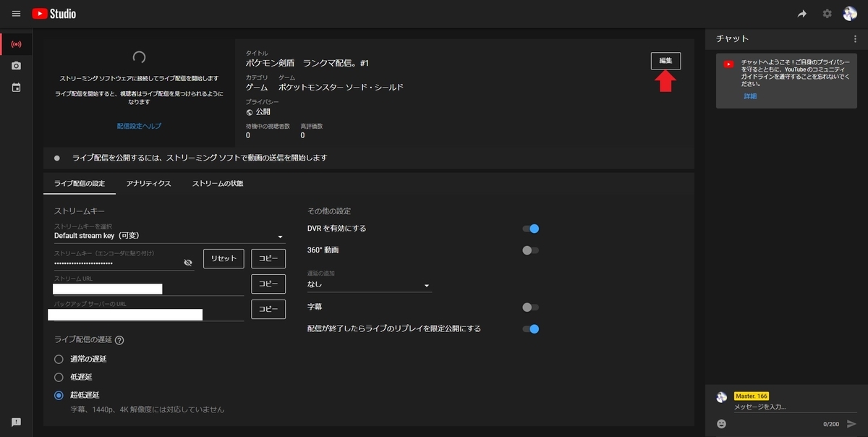
Task: Click the stream title ポケモン剣盾 ランクマ配信。#1
Action: point(307,64)
